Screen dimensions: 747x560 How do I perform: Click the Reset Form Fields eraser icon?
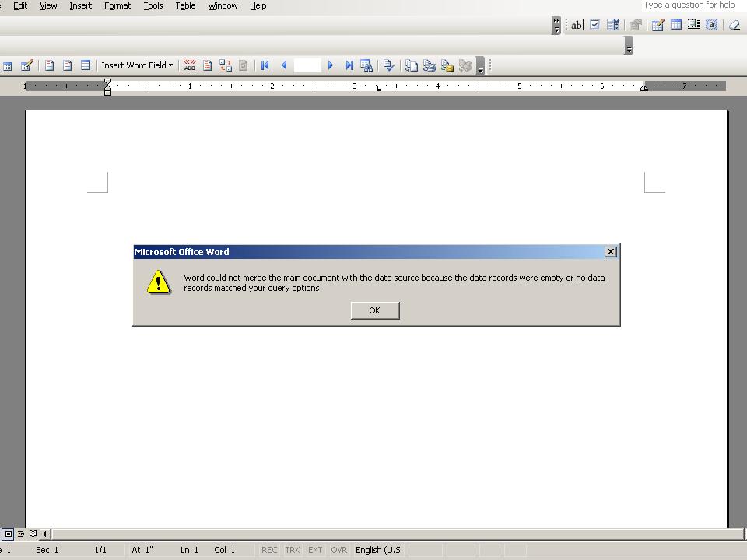[x=734, y=25]
